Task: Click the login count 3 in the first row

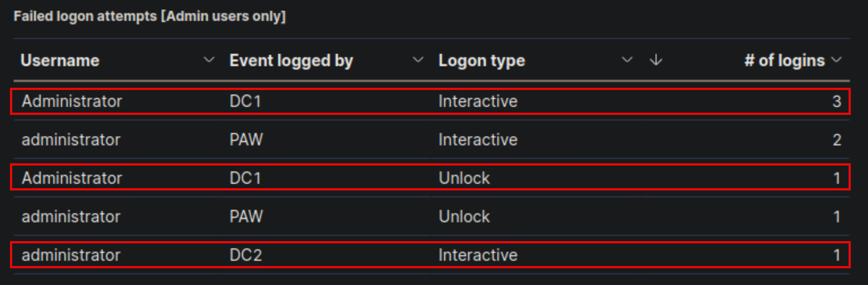Action: [837, 101]
